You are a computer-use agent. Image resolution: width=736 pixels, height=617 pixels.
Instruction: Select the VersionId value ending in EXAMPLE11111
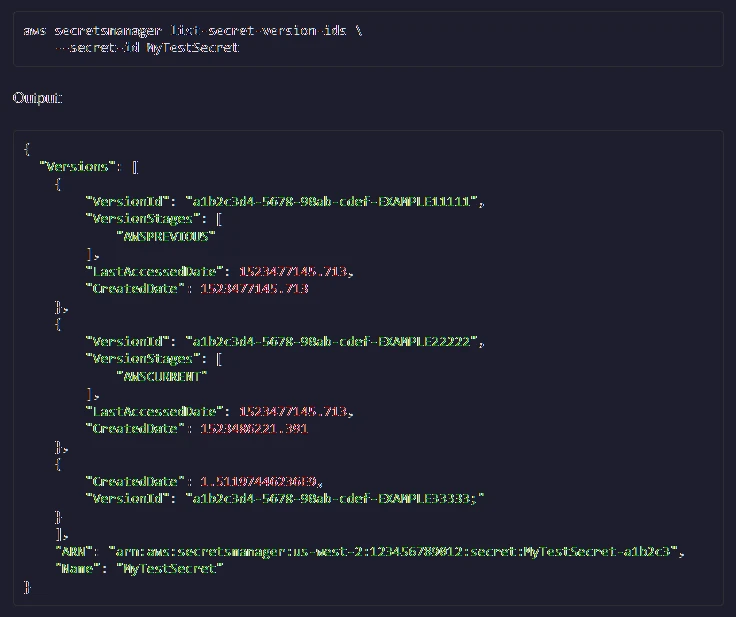[x=332, y=202]
